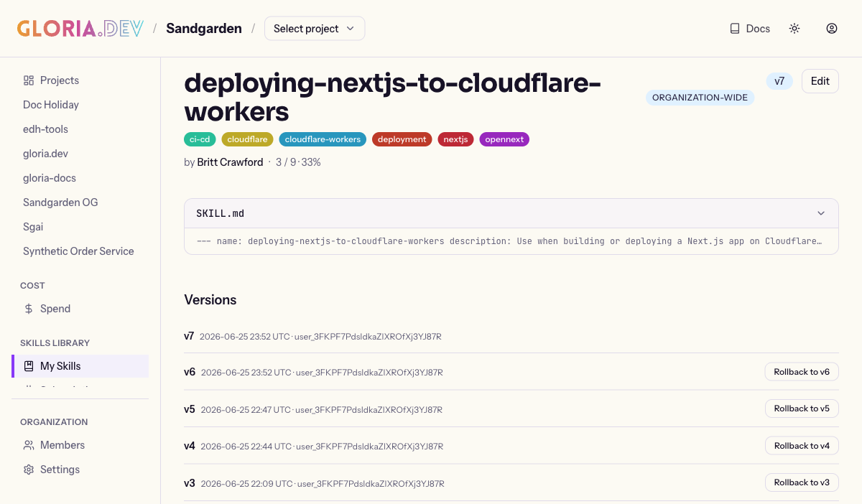Select the v5 version row label
Image resolution: width=862 pixels, height=504 pixels.
tap(190, 409)
